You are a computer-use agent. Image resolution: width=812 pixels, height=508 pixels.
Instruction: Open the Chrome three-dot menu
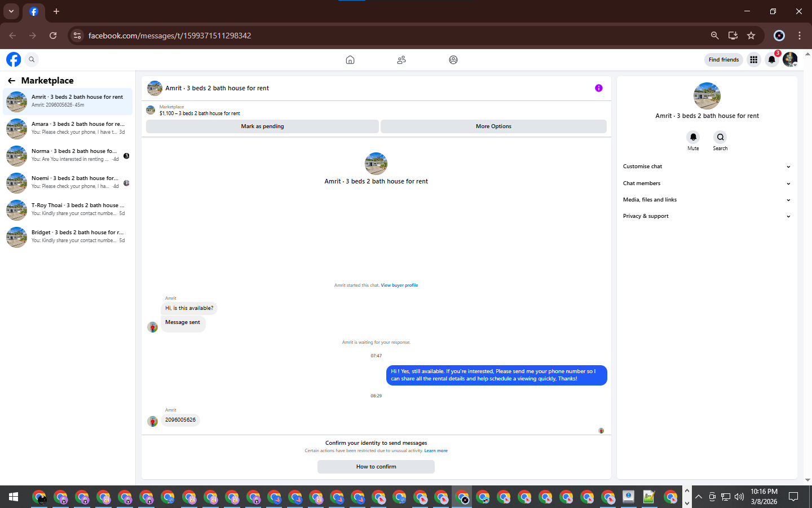click(x=800, y=36)
